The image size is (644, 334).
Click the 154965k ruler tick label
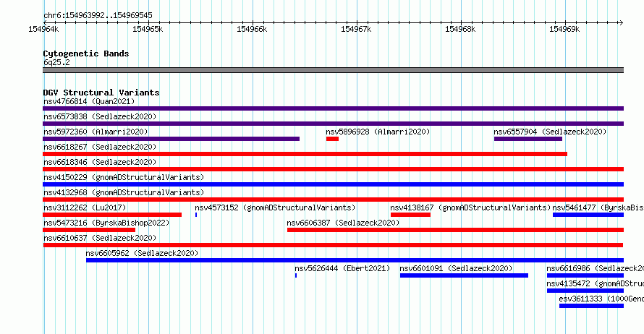(x=148, y=29)
